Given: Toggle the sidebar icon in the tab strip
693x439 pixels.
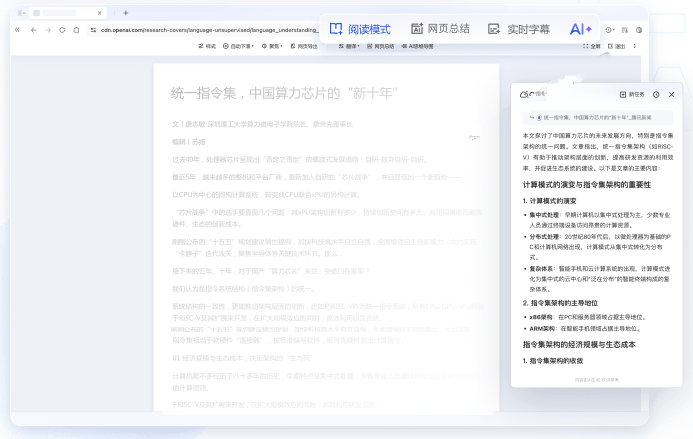Looking at the screenshot, I should [21, 13].
